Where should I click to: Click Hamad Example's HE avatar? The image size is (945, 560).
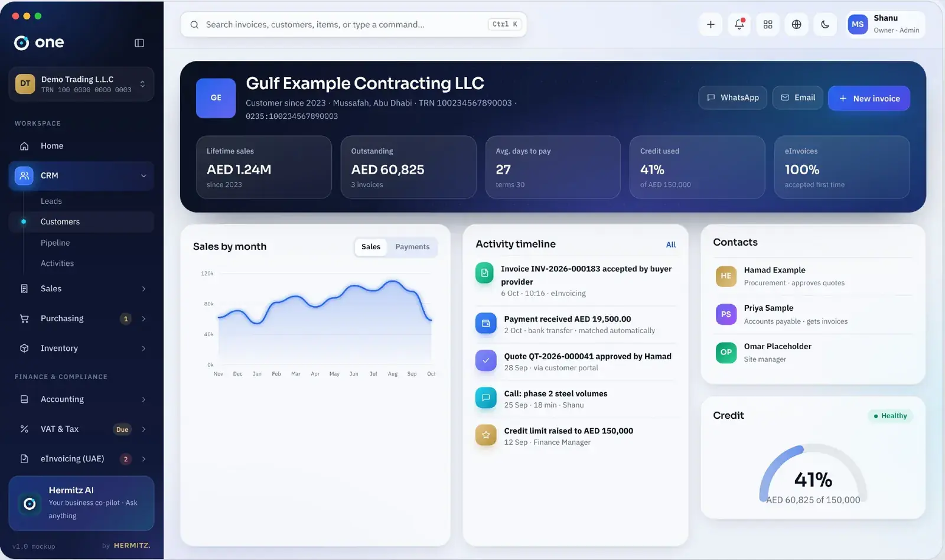tap(726, 276)
